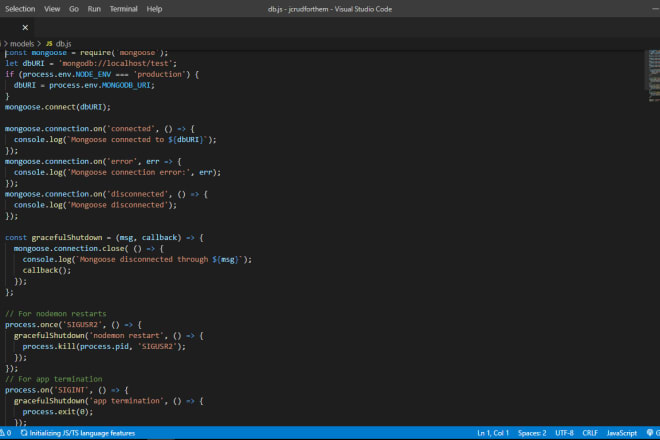The width and height of the screenshot is (660, 440).
Task: Click the connection.on('disconnected' line
Action: point(106,194)
